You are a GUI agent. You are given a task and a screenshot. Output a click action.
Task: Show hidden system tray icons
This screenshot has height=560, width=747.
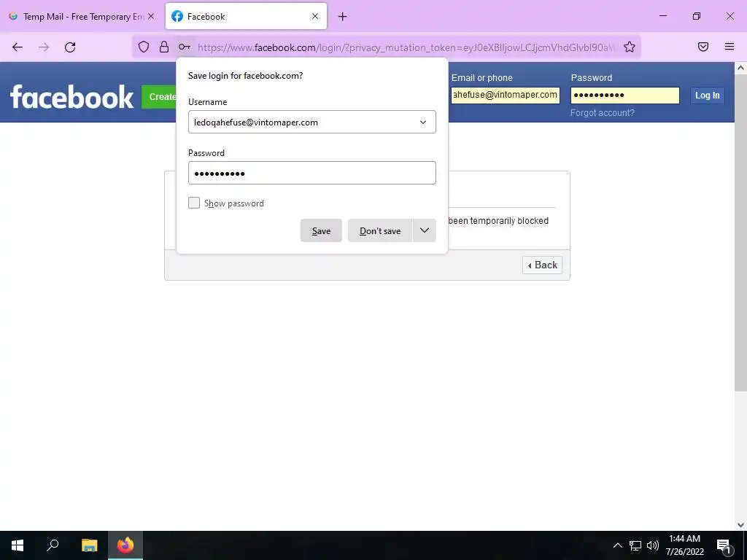(617, 545)
